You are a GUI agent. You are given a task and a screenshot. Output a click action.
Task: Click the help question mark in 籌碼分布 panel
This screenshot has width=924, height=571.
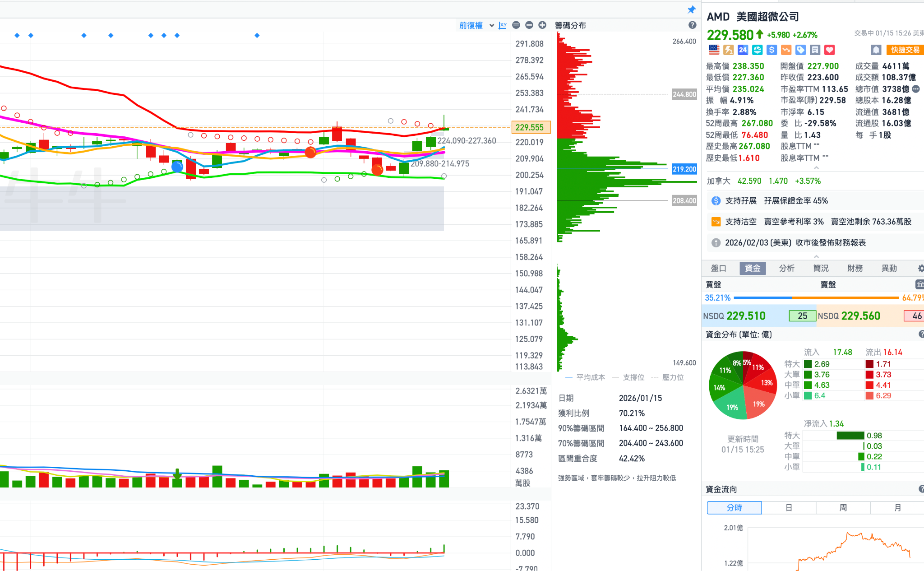point(692,25)
